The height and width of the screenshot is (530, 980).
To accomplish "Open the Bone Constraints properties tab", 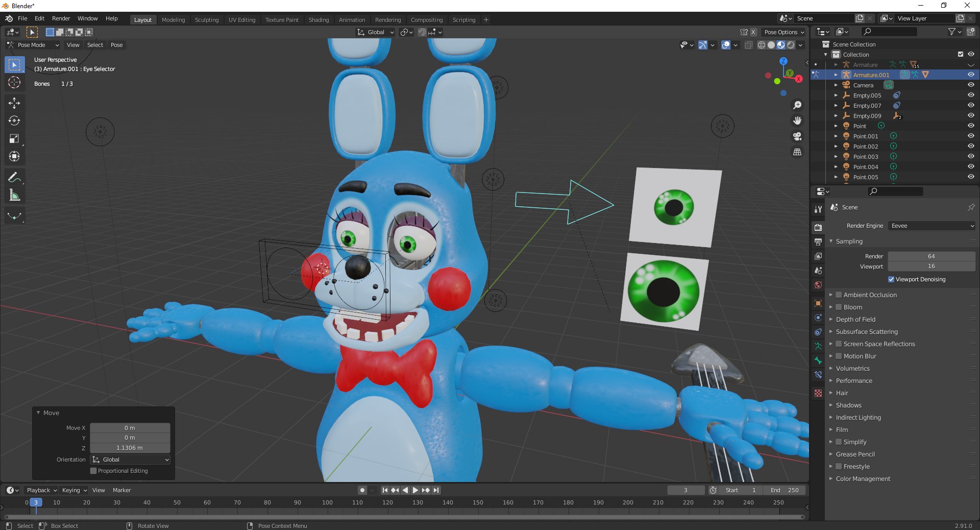I will [818, 375].
